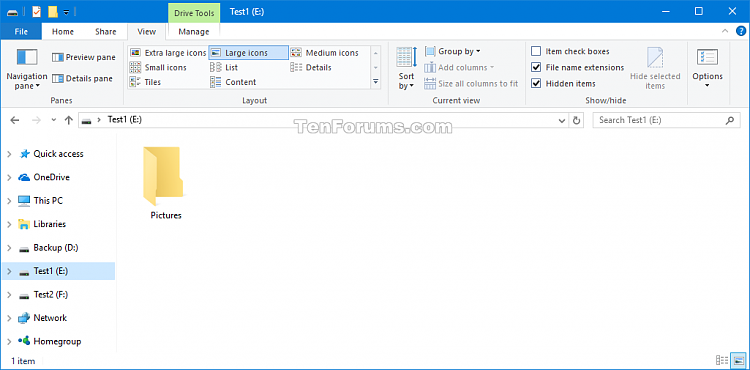
Task: Select the View ribbon tab
Action: (146, 32)
